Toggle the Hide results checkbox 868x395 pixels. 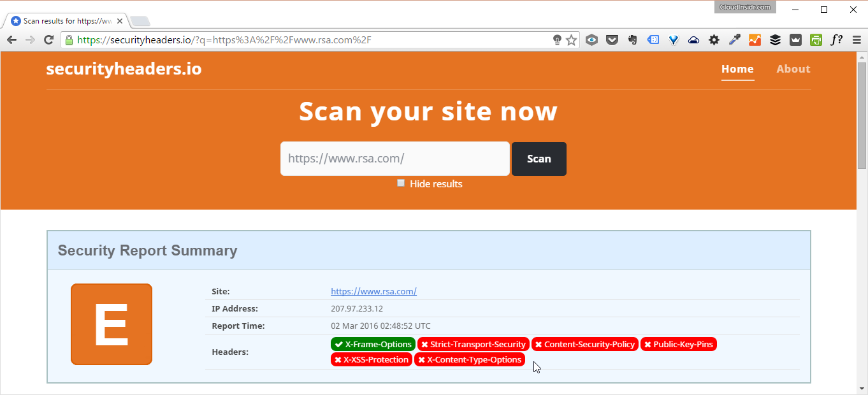tap(401, 183)
